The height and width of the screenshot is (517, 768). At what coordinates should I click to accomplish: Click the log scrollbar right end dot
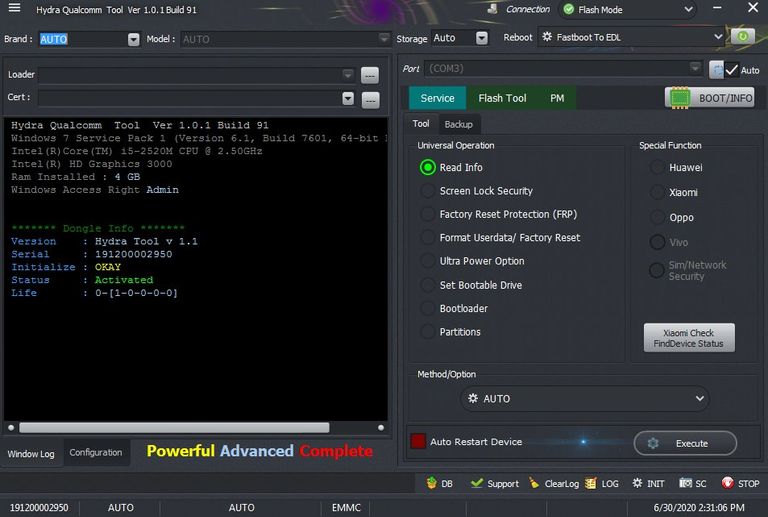pyautogui.click(x=381, y=427)
